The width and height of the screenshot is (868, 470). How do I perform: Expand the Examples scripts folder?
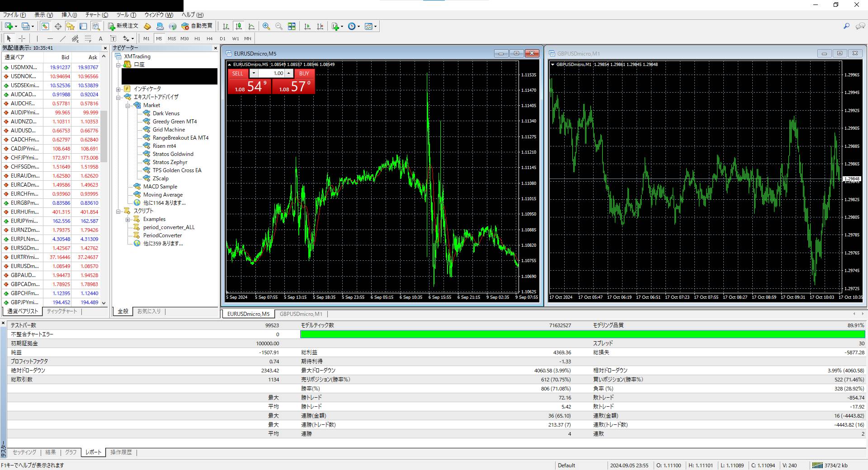(x=127, y=219)
